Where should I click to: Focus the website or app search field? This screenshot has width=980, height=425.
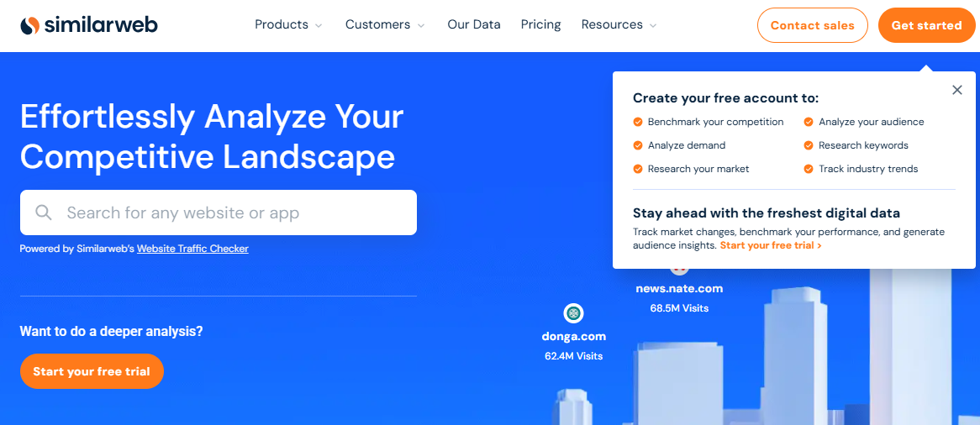tap(219, 212)
